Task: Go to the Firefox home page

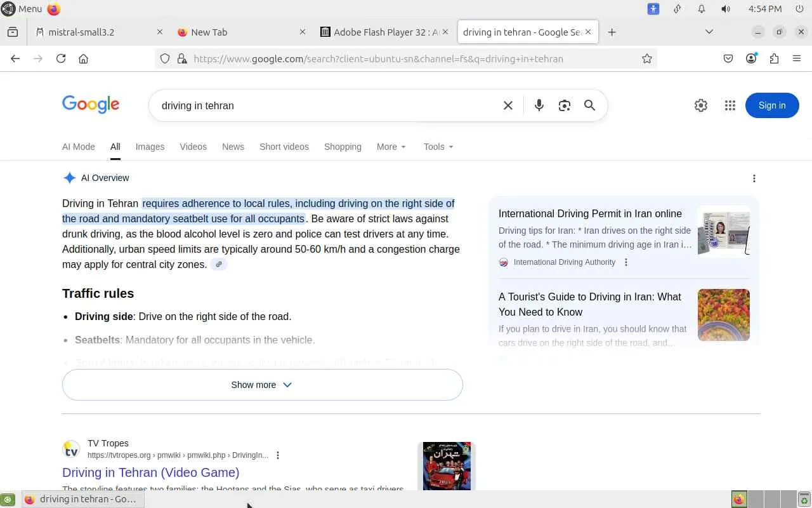Action: 83,58
